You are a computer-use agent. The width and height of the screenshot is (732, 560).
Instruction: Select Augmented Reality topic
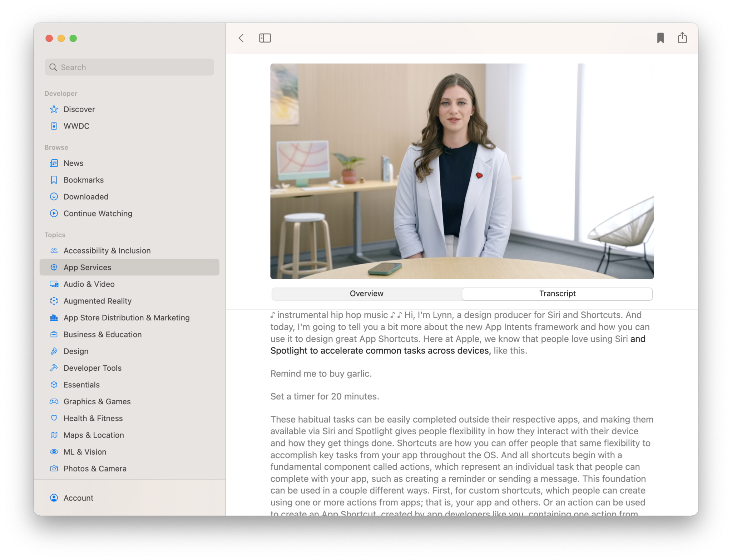click(97, 301)
